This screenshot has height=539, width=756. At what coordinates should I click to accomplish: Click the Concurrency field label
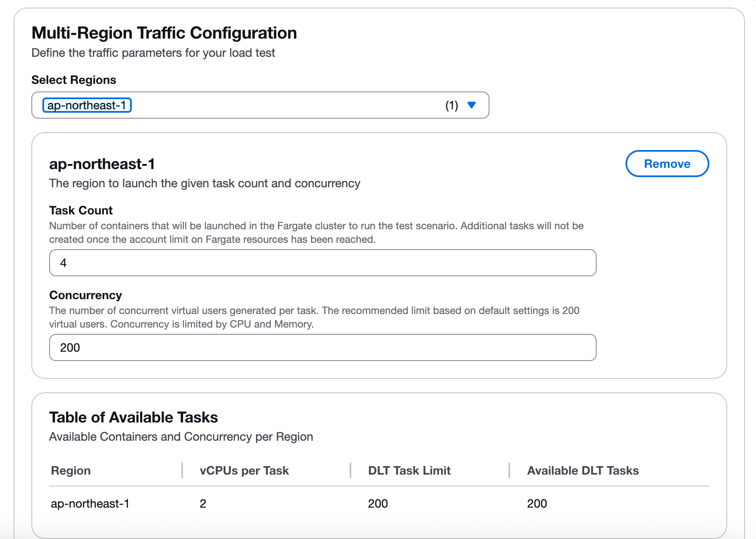coord(86,295)
